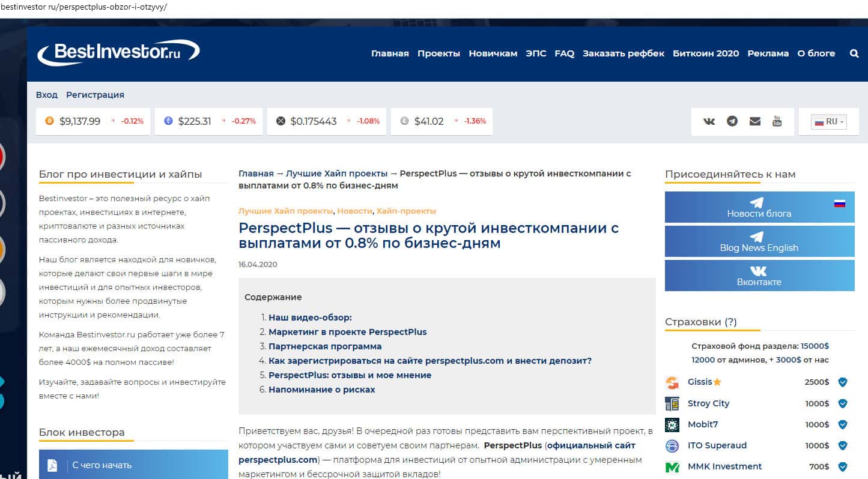Jump to Партнерская программа in contents

point(324,346)
